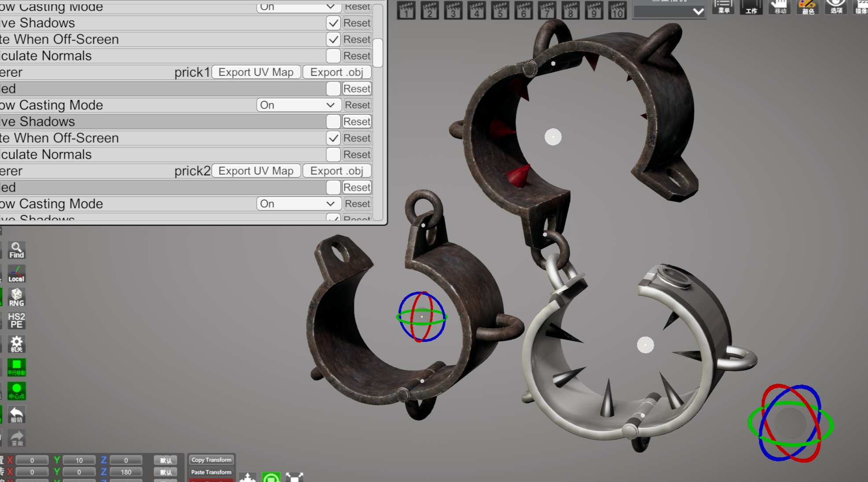The height and width of the screenshot is (482, 868).
Task: Enable Receive Shadows under prick1
Action: [334, 122]
